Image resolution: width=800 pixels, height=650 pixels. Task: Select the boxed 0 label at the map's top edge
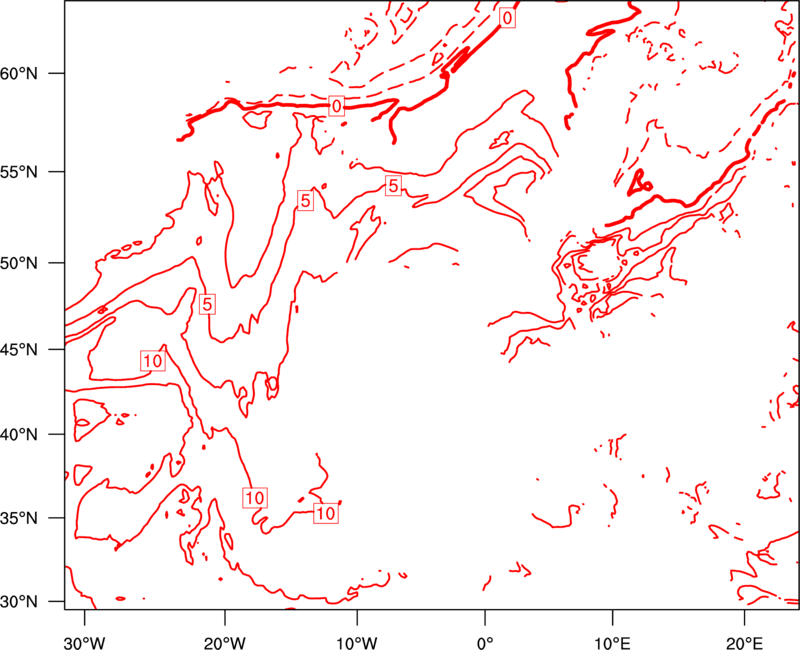[x=507, y=18]
